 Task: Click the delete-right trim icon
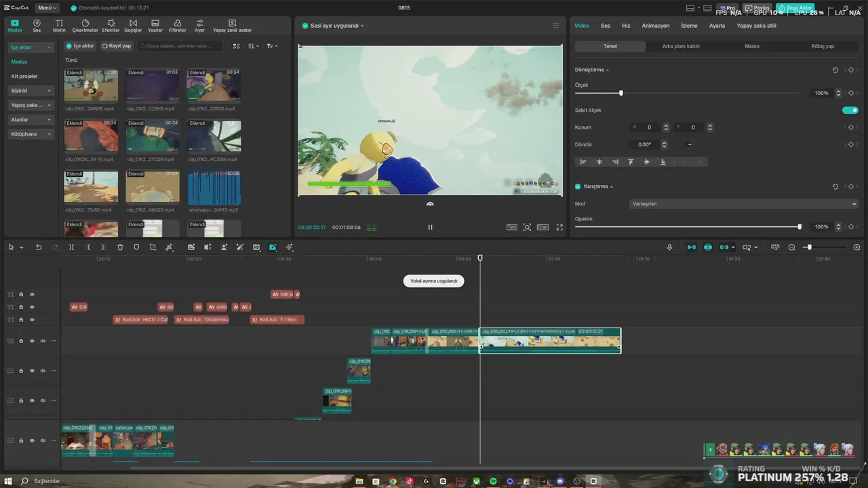[104, 247]
